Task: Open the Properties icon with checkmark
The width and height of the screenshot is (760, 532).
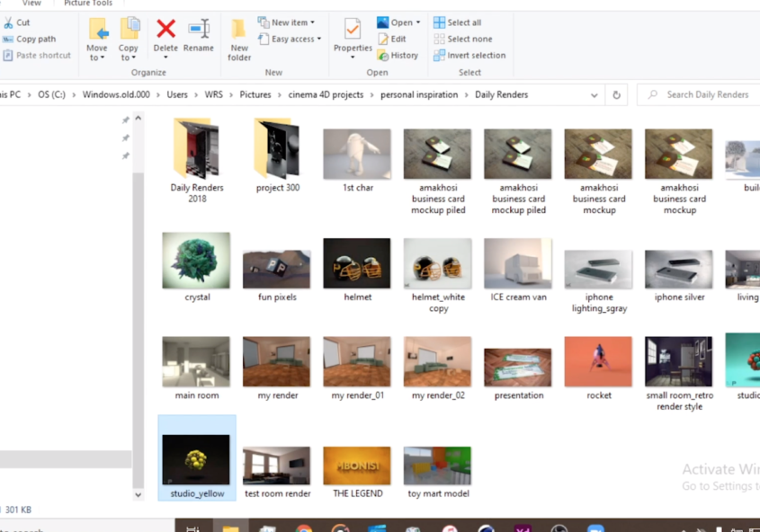Action: (353, 29)
